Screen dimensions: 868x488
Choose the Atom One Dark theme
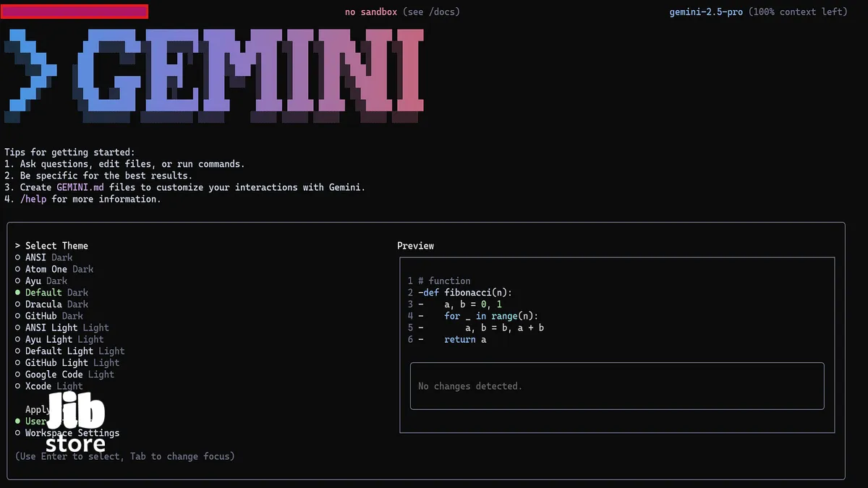59,269
